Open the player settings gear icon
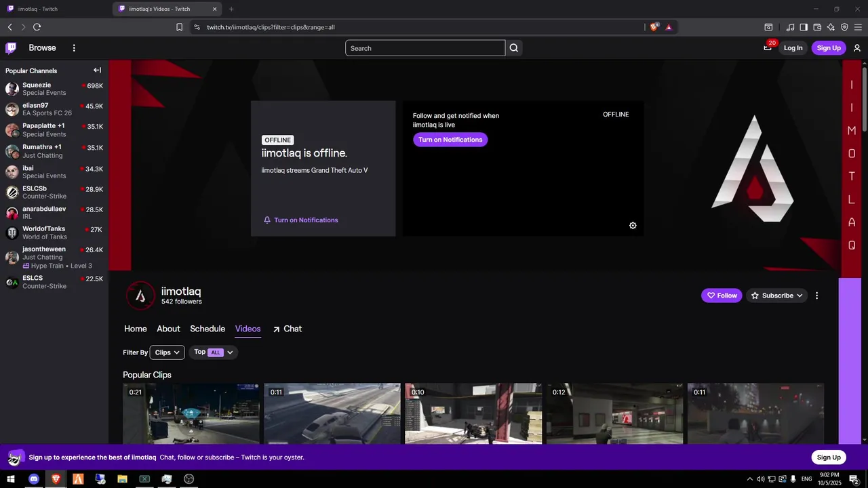Screen dimensions: 868x488 [633, 226]
